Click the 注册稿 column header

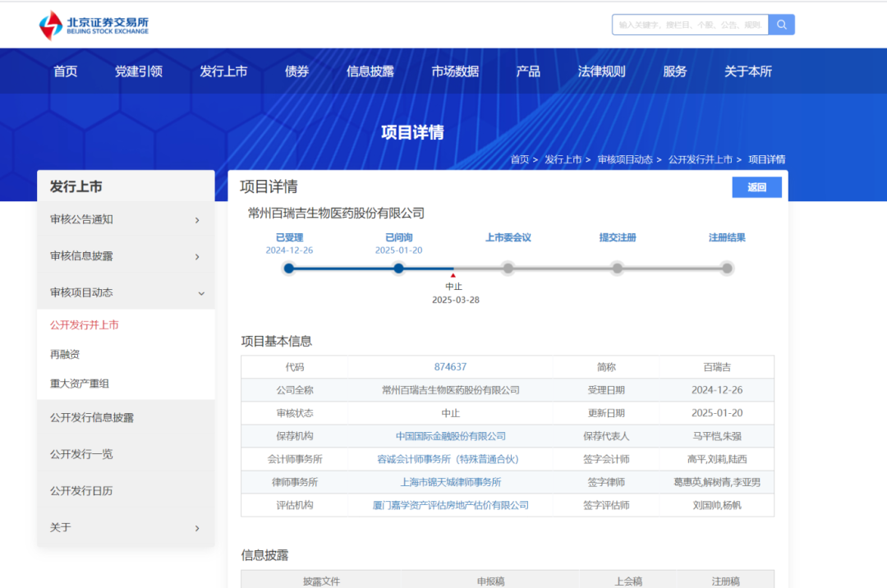725,581
